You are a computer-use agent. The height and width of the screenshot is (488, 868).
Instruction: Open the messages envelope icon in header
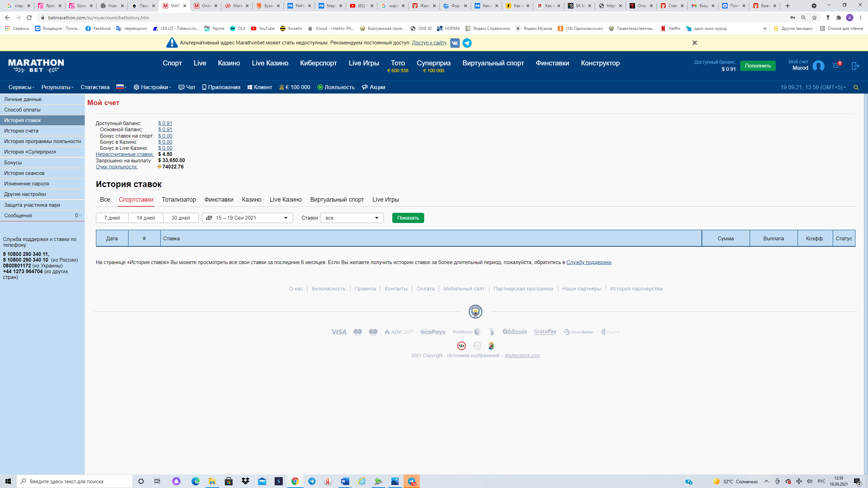[836, 66]
